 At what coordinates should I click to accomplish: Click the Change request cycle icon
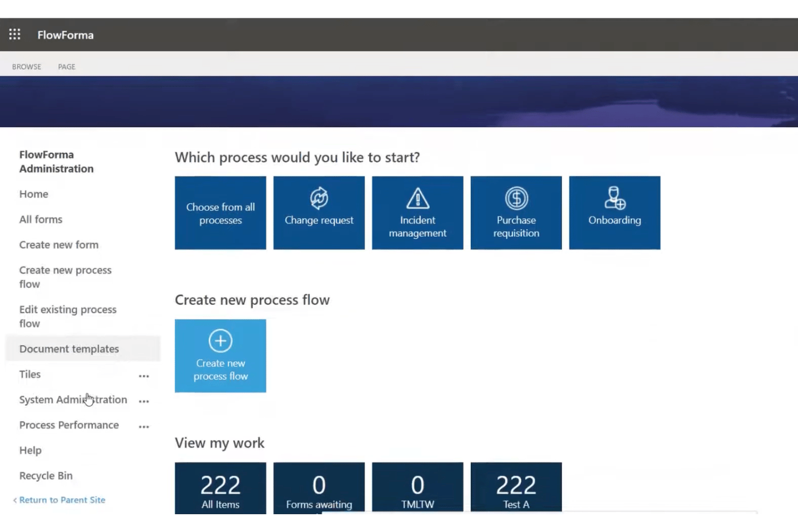click(x=319, y=198)
